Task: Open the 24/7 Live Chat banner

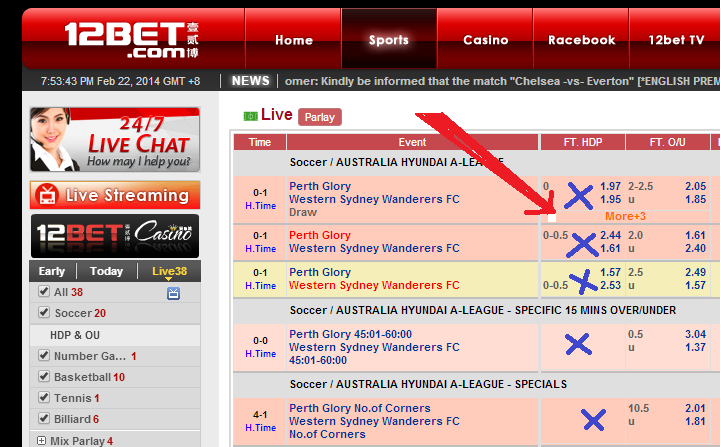Action: pyautogui.click(x=115, y=139)
